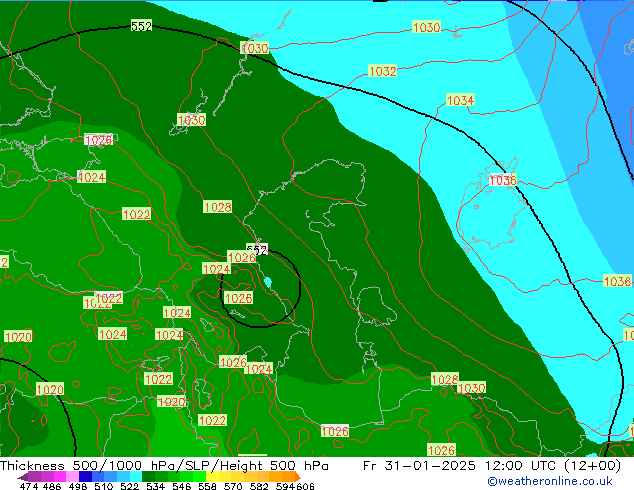Click the purple arrow tip starting the legend
The image size is (634, 490).
[x=23, y=477]
